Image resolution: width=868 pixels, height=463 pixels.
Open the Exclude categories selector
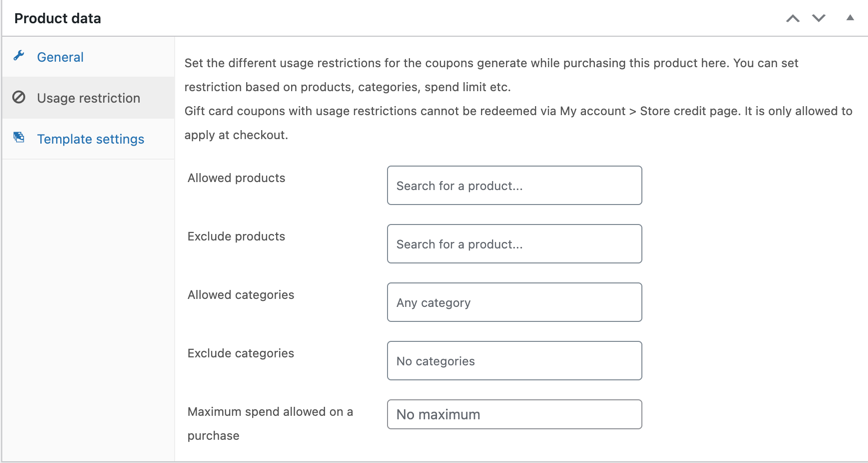pos(514,361)
